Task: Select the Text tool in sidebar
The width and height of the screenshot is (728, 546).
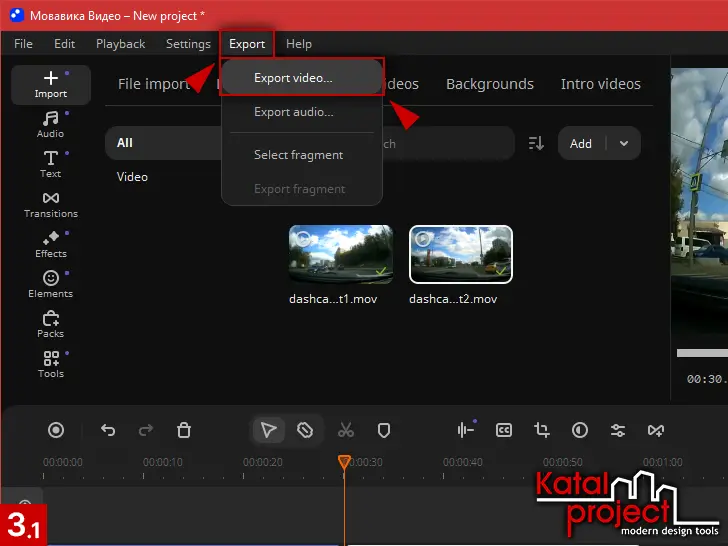Action: click(x=50, y=164)
